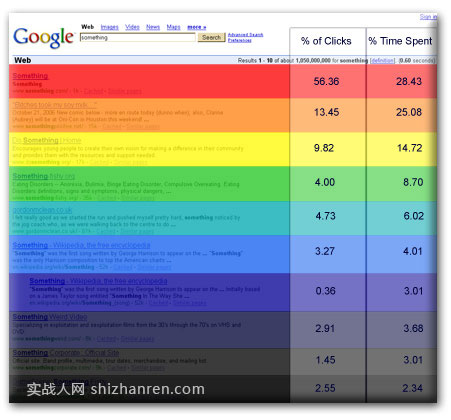Click the Google logo
Viewport: 451px width, 420px height.
coord(43,37)
